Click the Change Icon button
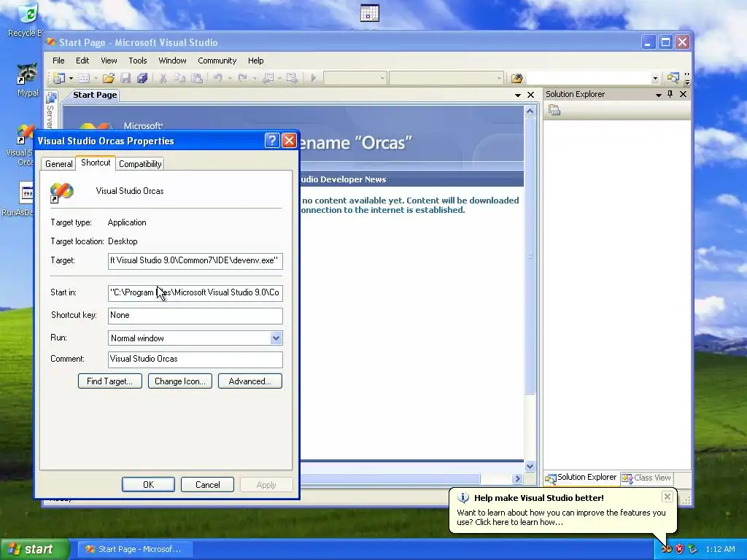The image size is (747, 560). coord(180,381)
